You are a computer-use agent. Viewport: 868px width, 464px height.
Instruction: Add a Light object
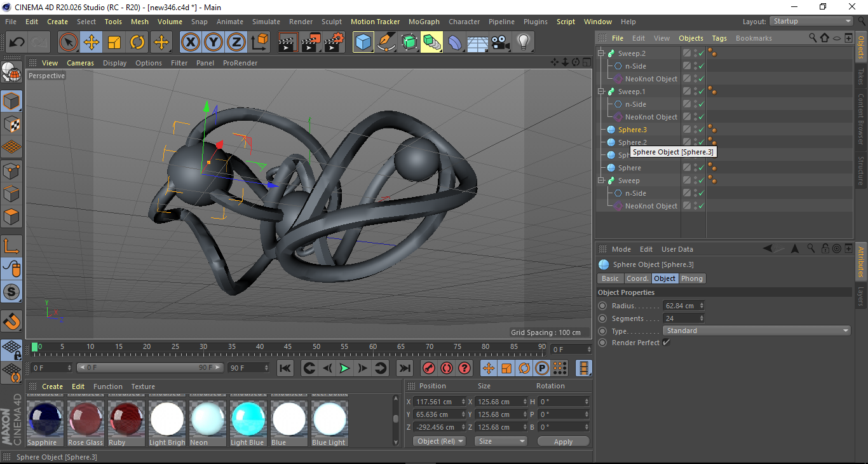click(523, 43)
